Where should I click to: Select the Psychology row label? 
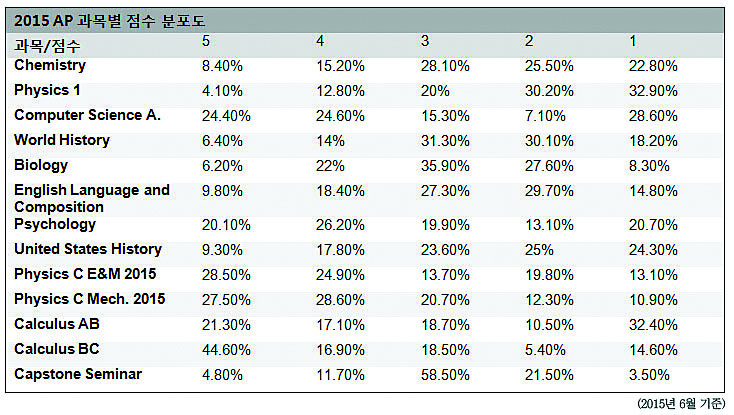[x=55, y=225]
